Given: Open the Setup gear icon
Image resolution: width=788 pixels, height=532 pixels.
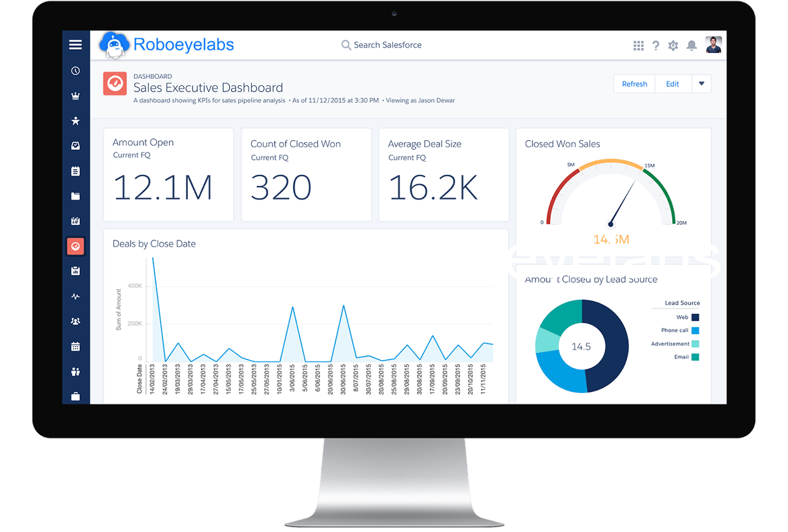Looking at the screenshot, I should pyautogui.click(x=673, y=46).
